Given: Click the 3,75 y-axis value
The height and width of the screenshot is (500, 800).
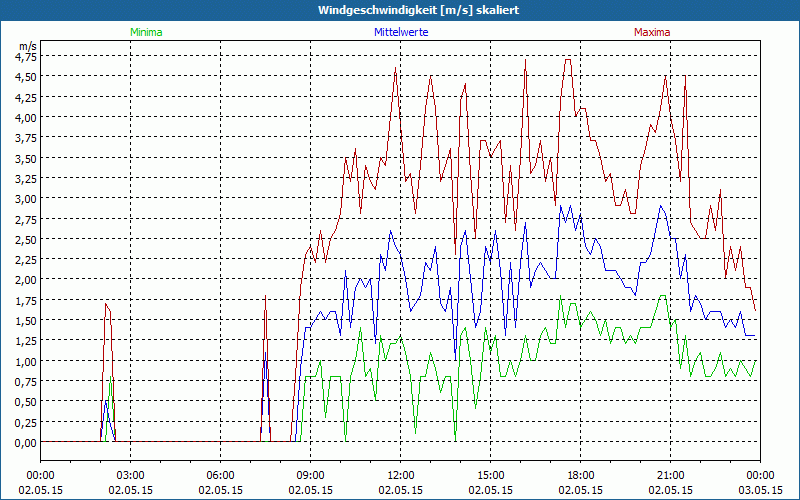Looking at the screenshot, I should [26, 138].
